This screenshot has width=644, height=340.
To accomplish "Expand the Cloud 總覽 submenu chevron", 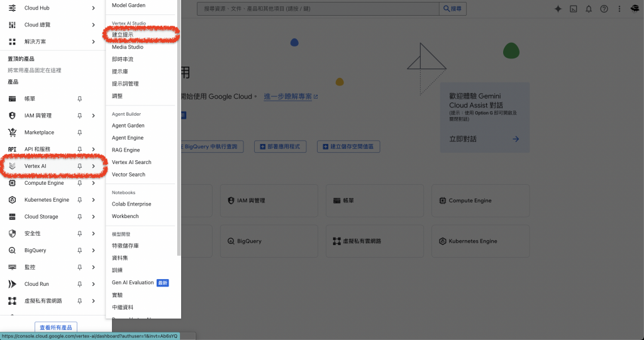I will (94, 25).
